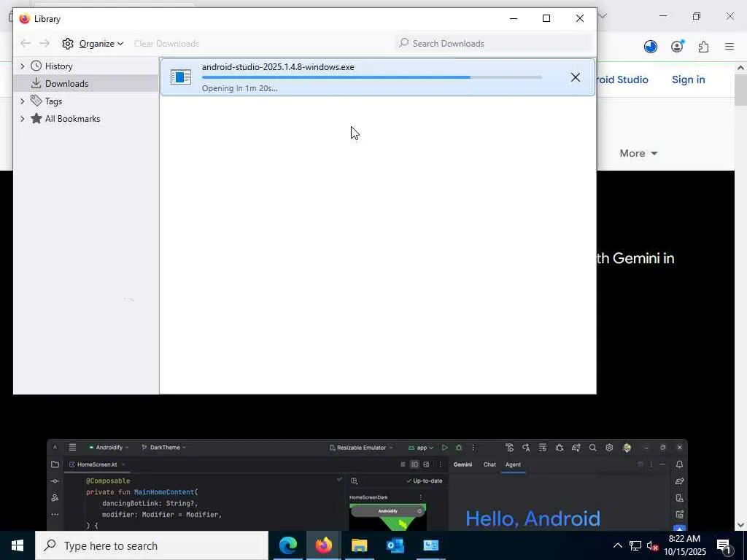This screenshot has height=560, width=747.
Task: Select the Agent tab in the Studio screenshot
Action: click(513, 464)
